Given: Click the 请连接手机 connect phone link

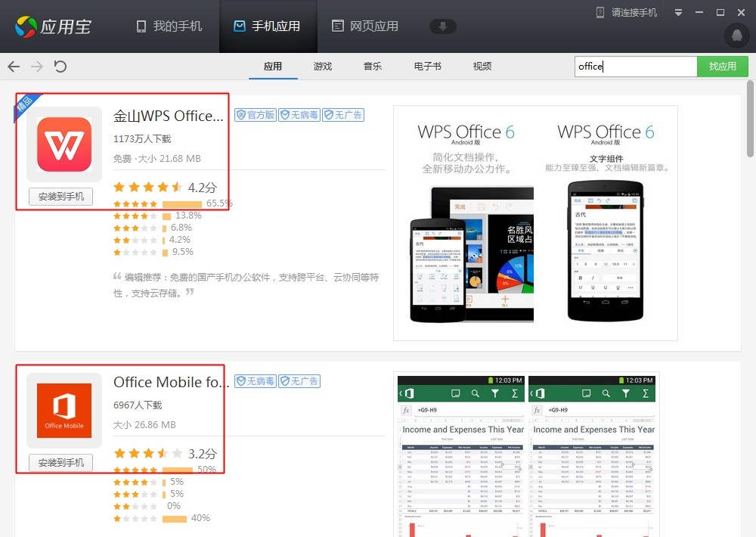Looking at the screenshot, I should click(627, 13).
